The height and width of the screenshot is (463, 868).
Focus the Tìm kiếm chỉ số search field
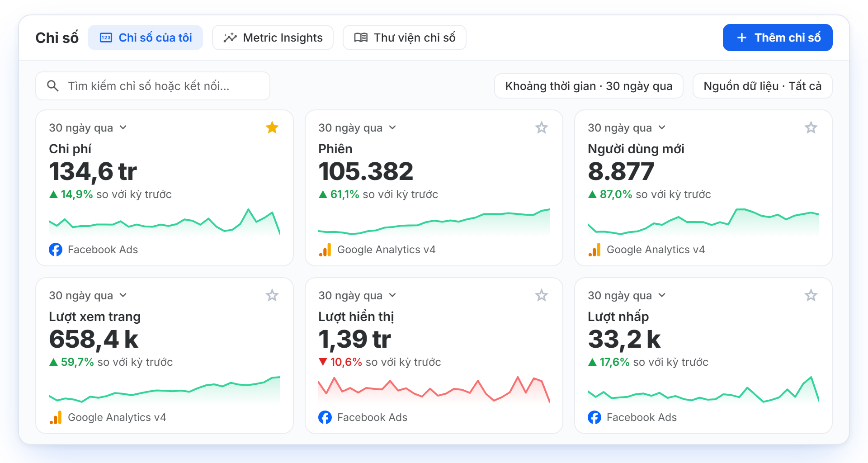(x=153, y=86)
